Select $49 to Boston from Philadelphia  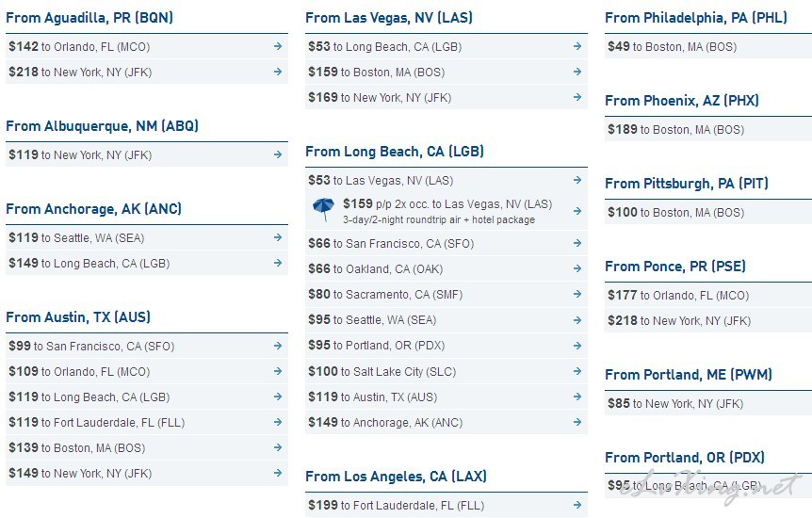pos(708,47)
